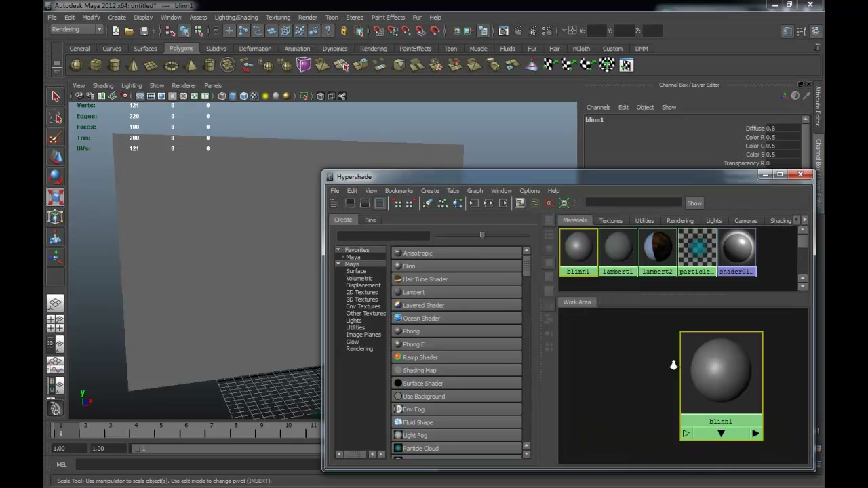
Task: Open the Rendering menu set dropdown
Action: (x=76, y=30)
